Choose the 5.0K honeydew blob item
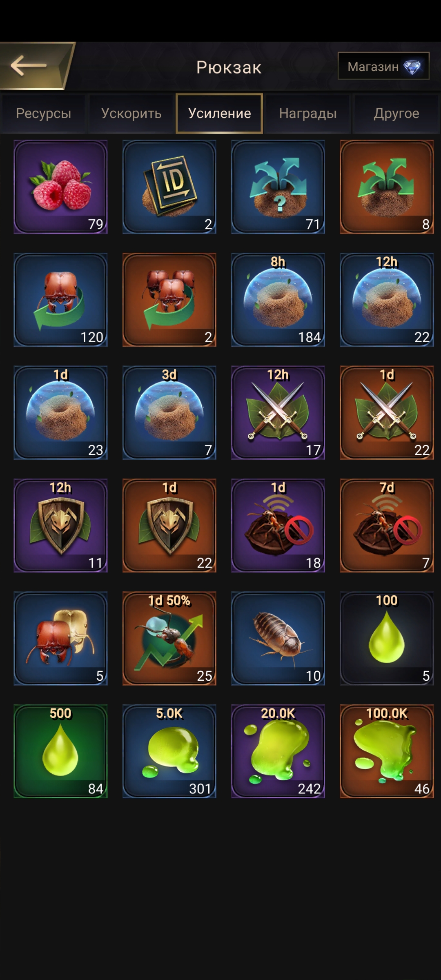This screenshot has height=980, width=441. click(169, 751)
